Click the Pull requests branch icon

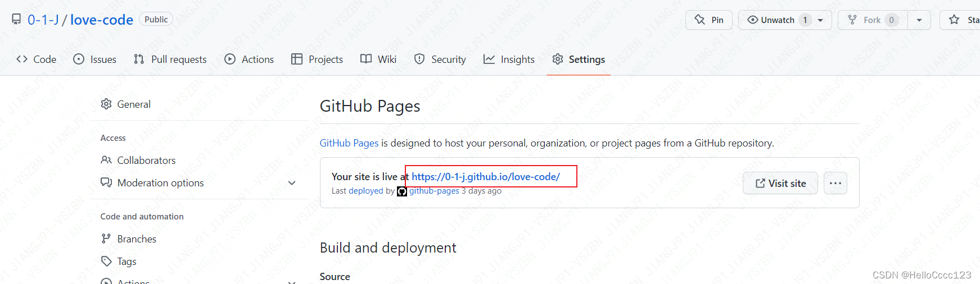pyautogui.click(x=139, y=59)
